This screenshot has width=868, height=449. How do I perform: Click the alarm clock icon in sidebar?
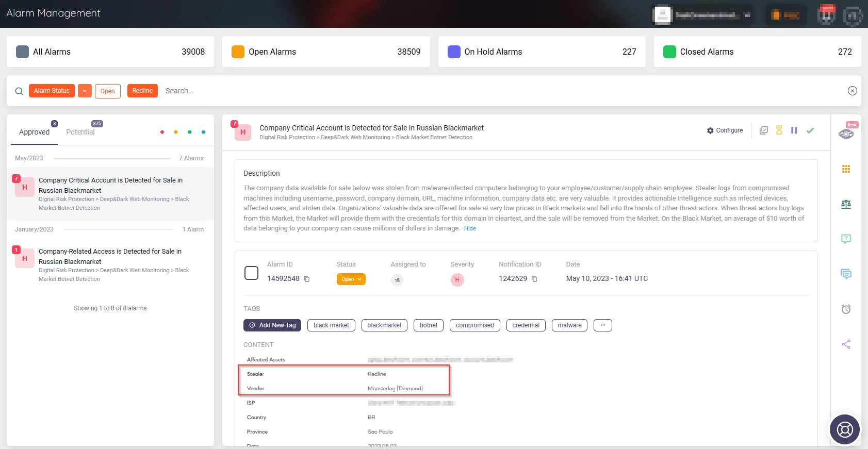[846, 309]
